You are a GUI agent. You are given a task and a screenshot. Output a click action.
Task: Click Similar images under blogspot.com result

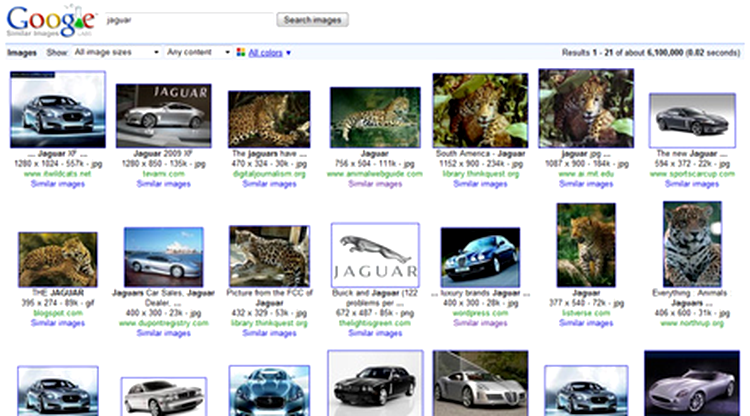tap(58, 323)
